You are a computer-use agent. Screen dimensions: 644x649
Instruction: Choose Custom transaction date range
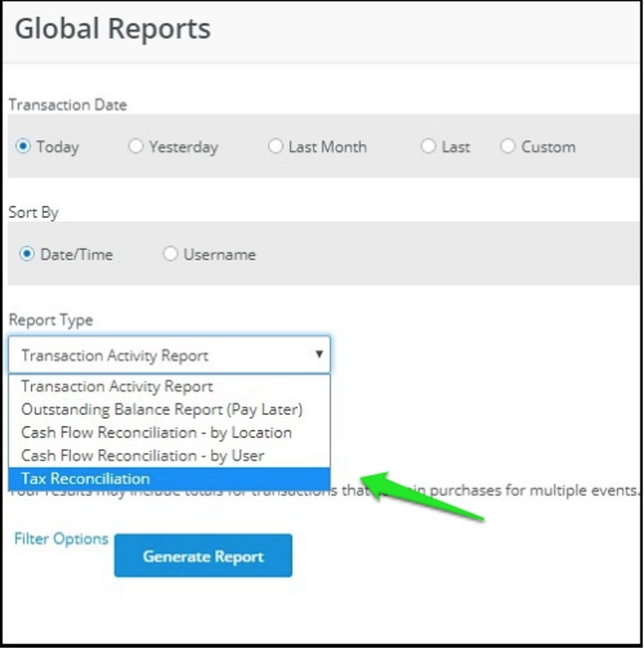pyautogui.click(x=507, y=146)
